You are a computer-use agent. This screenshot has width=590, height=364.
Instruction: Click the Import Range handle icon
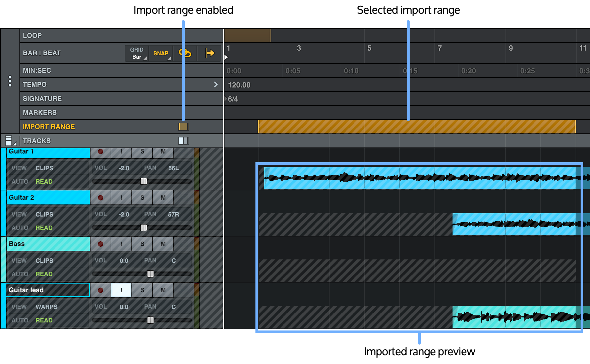183,127
